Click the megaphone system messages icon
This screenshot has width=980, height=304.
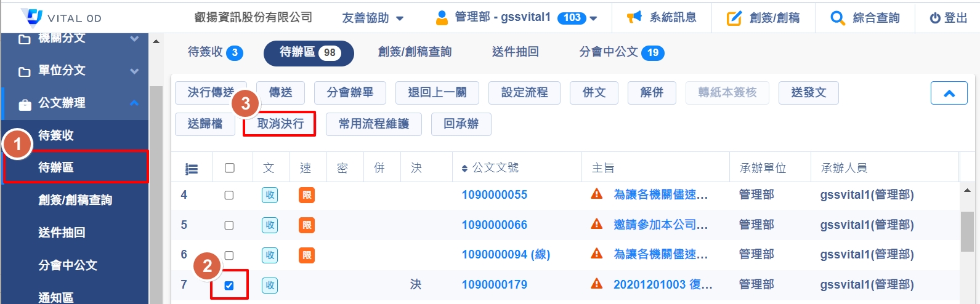(634, 17)
